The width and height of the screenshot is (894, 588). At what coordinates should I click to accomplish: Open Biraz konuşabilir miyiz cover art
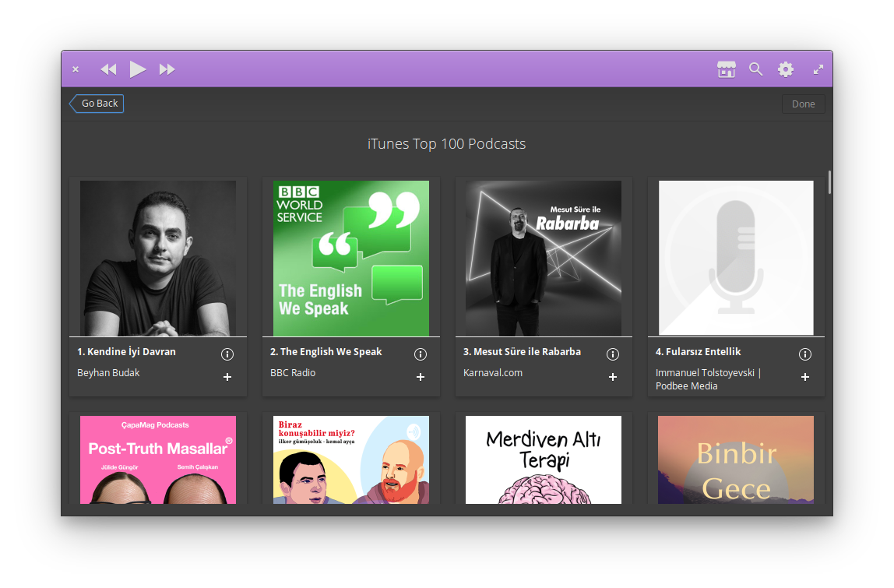(x=351, y=459)
